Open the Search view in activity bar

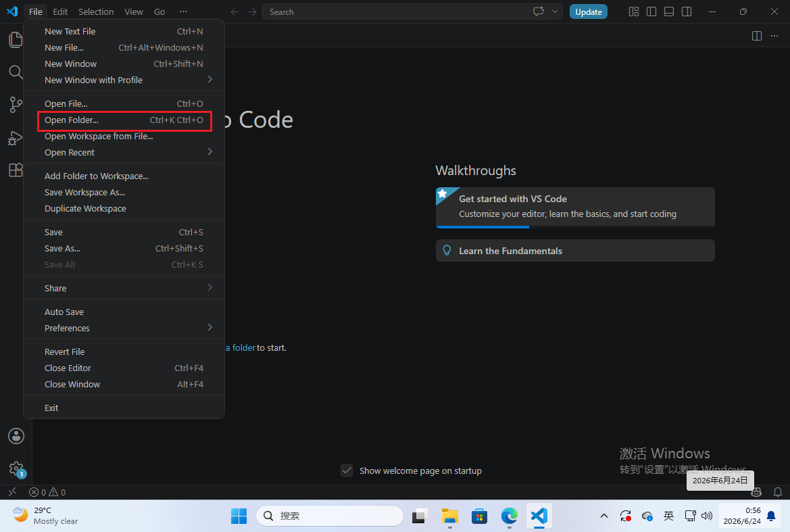click(x=16, y=72)
